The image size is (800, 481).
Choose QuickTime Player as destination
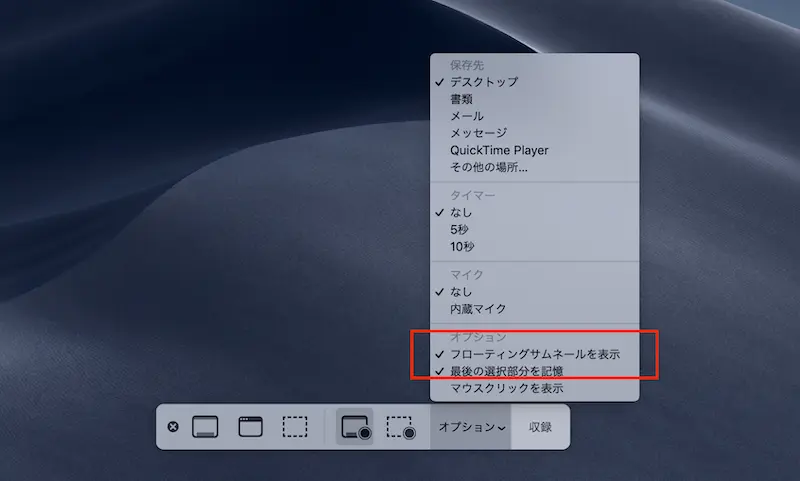[x=535, y=150]
